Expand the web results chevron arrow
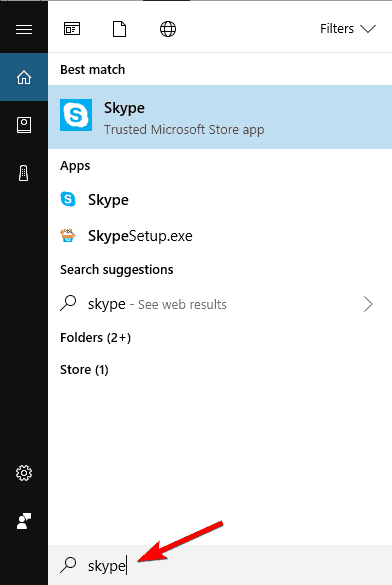 (368, 304)
